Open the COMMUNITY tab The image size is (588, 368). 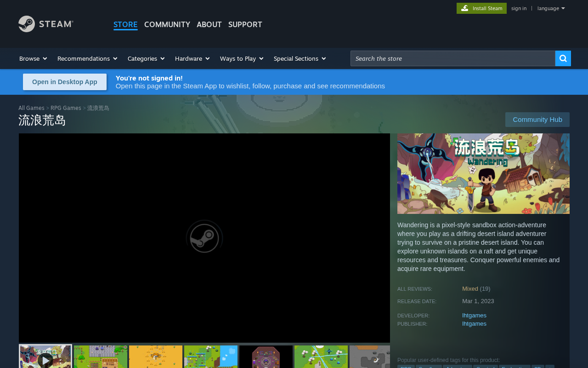(x=167, y=25)
